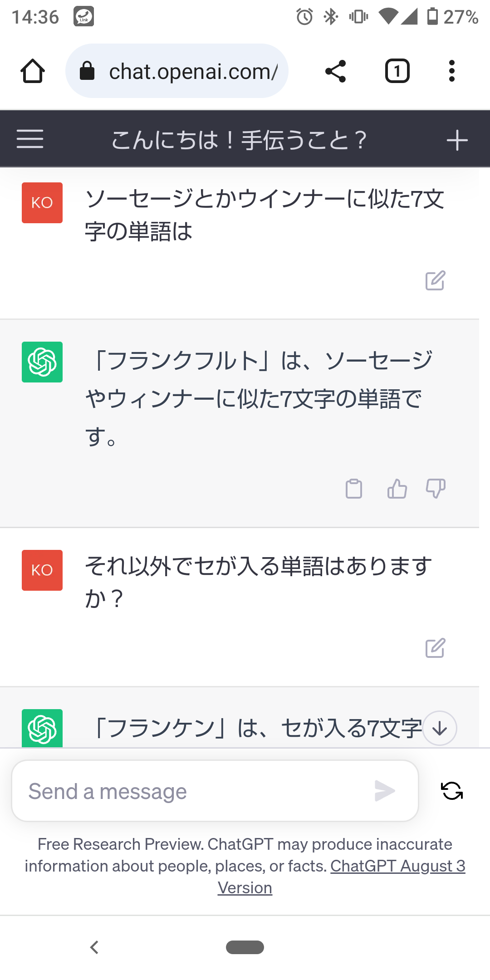The height and width of the screenshot is (980, 490).
Task: Tap the browser home icon
Action: pyautogui.click(x=33, y=71)
